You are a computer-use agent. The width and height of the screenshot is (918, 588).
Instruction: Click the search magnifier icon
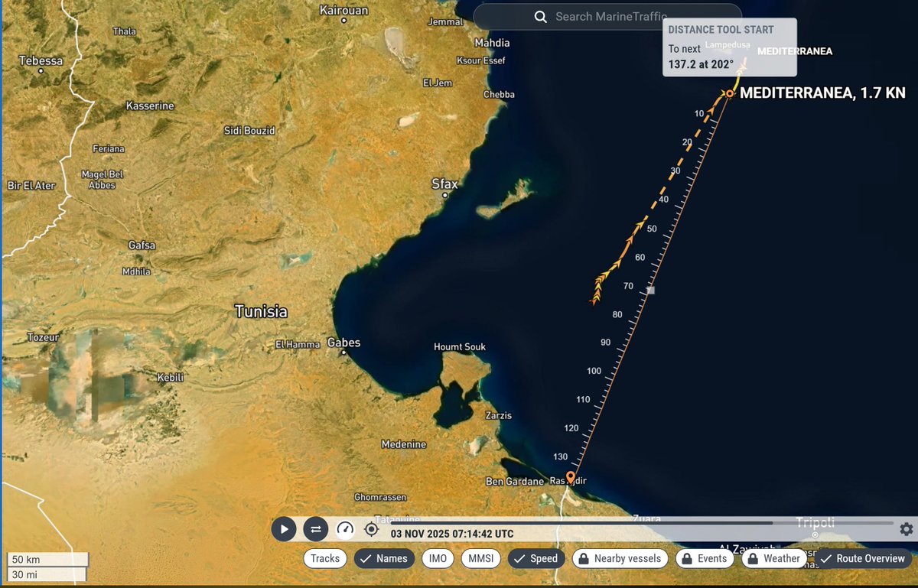point(540,17)
